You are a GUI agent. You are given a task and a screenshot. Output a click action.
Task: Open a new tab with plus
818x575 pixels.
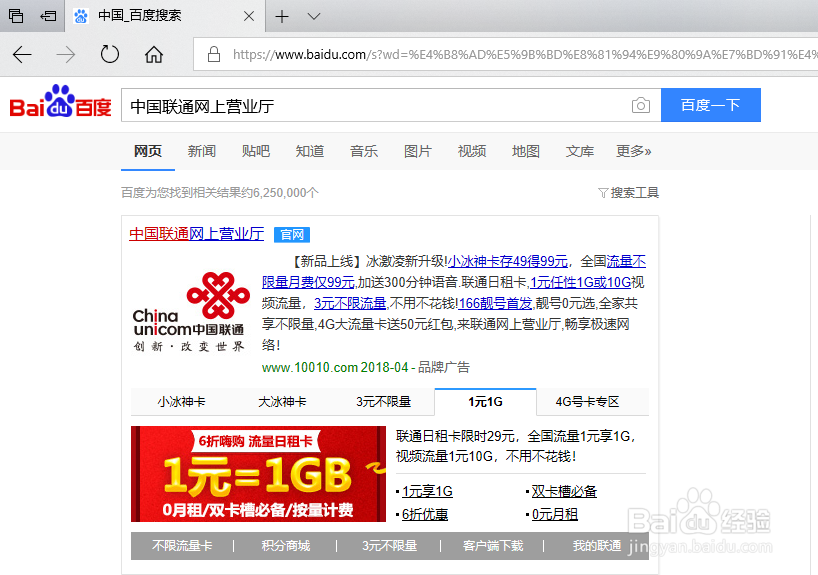pos(282,17)
